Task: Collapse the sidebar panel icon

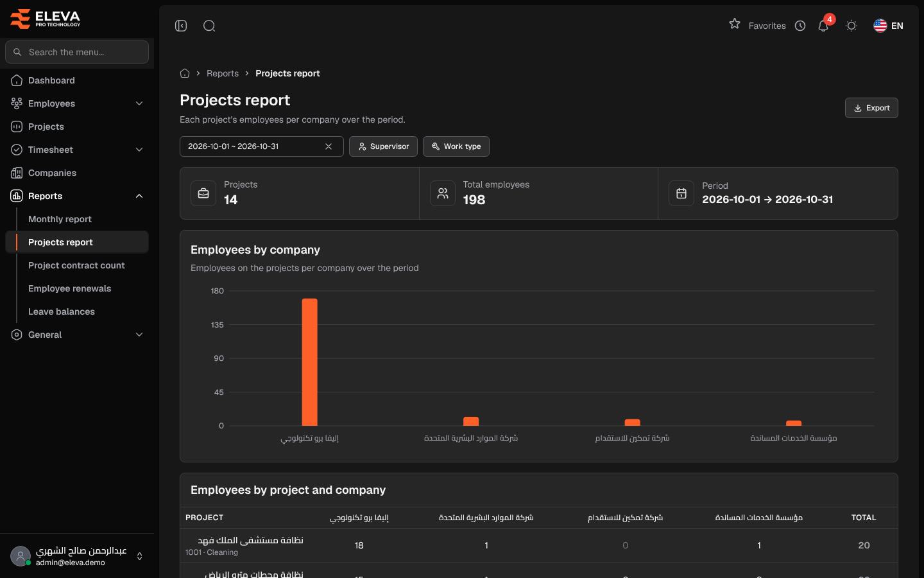Action: [181, 26]
